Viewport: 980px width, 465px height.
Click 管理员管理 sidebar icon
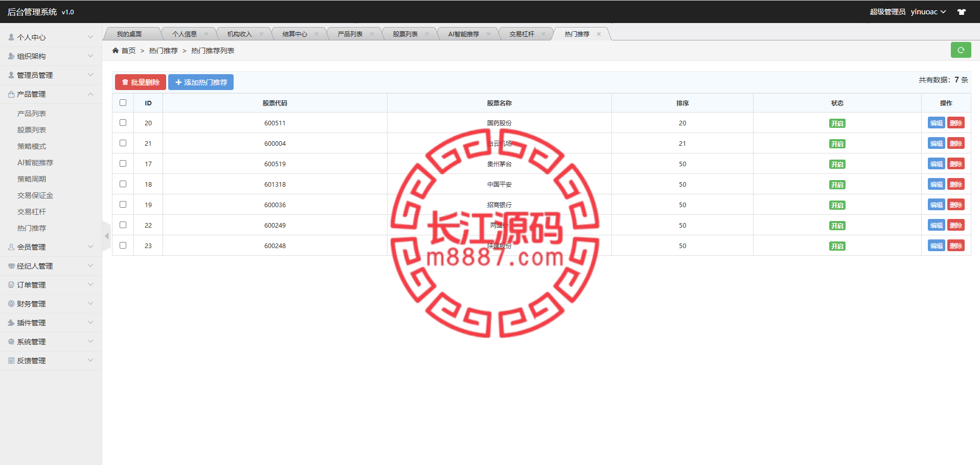pyautogui.click(x=11, y=75)
